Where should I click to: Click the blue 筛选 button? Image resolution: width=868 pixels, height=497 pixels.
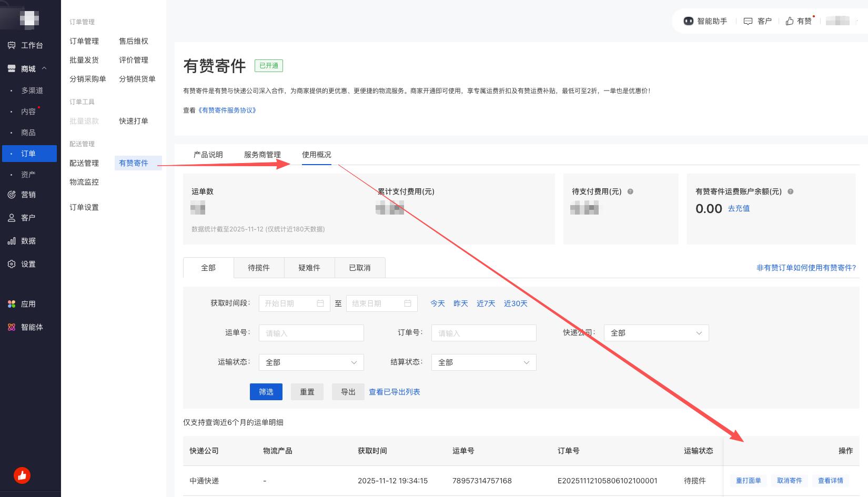pos(266,392)
